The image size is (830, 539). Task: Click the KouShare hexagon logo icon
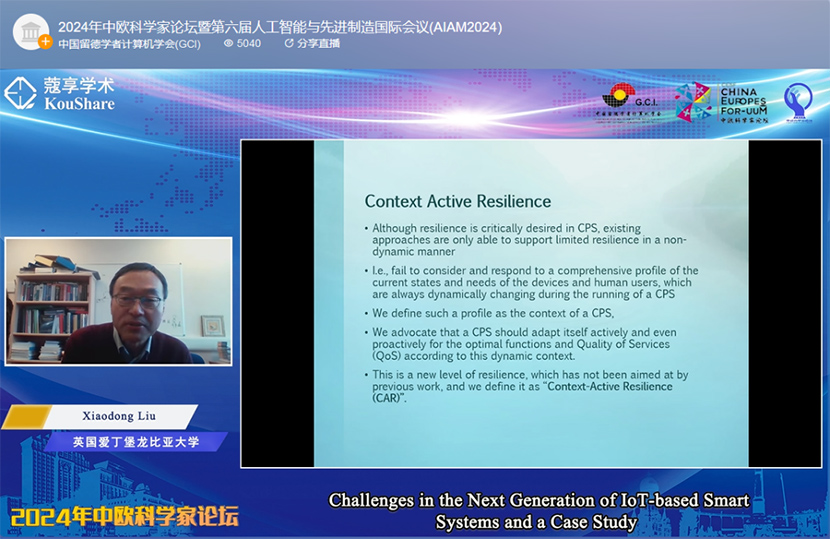(x=20, y=93)
